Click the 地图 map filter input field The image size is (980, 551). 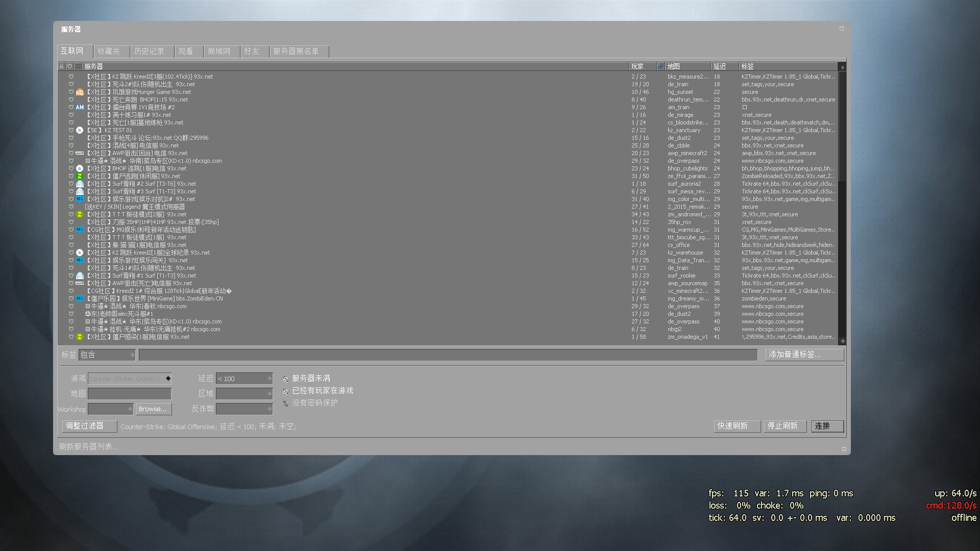click(130, 393)
